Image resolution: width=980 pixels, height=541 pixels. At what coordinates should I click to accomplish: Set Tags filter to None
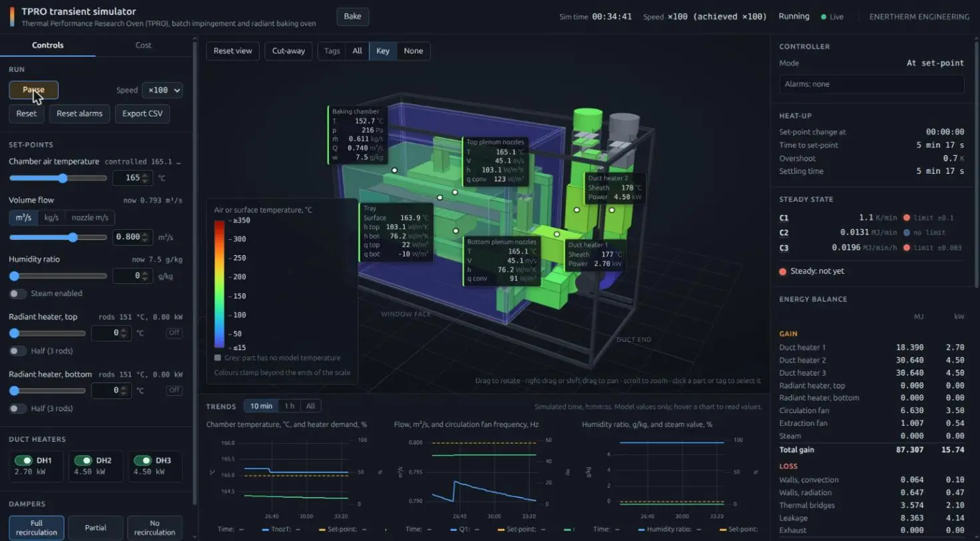click(x=413, y=51)
